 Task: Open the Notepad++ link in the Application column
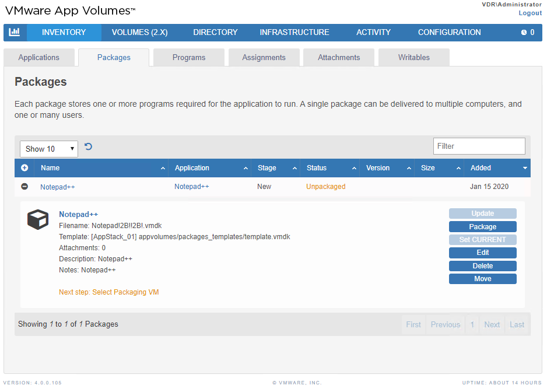click(x=191, y=187)
